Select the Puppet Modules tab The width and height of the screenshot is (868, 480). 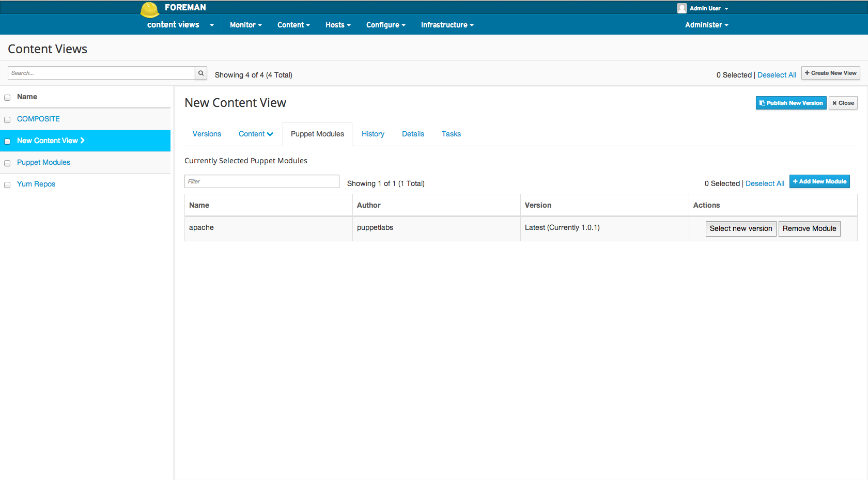tap(317, 134)
